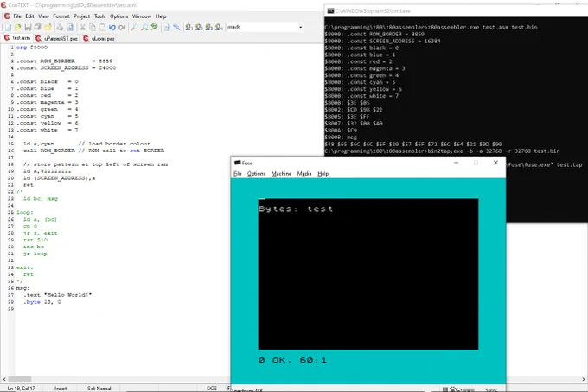588x392 pixels.
Task: Minimize the Fuse emulator window
Action: point(456,163)
